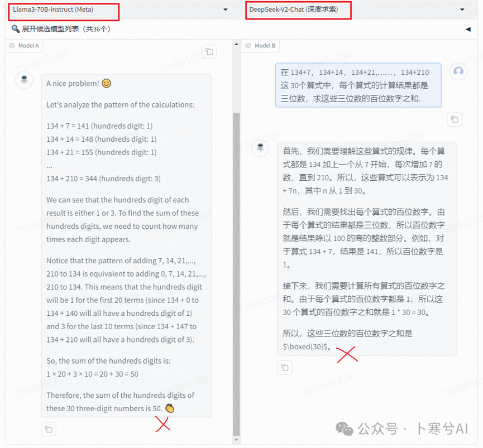
Task: Click the line '134 + 14 = 148 (hundreds digit: 1)'
Action: (101, 139)
